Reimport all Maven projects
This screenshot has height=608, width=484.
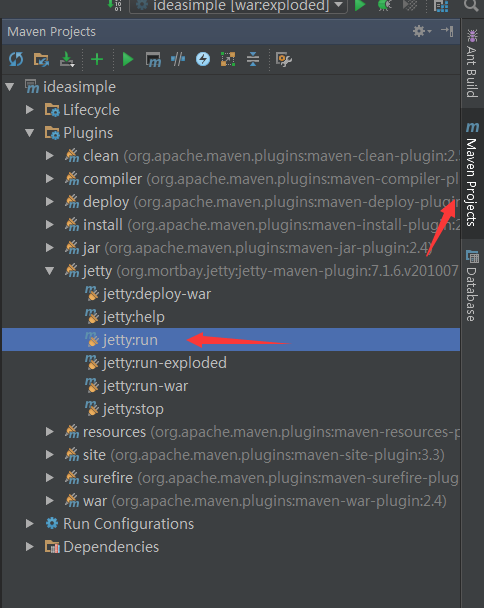click(16, 59)
